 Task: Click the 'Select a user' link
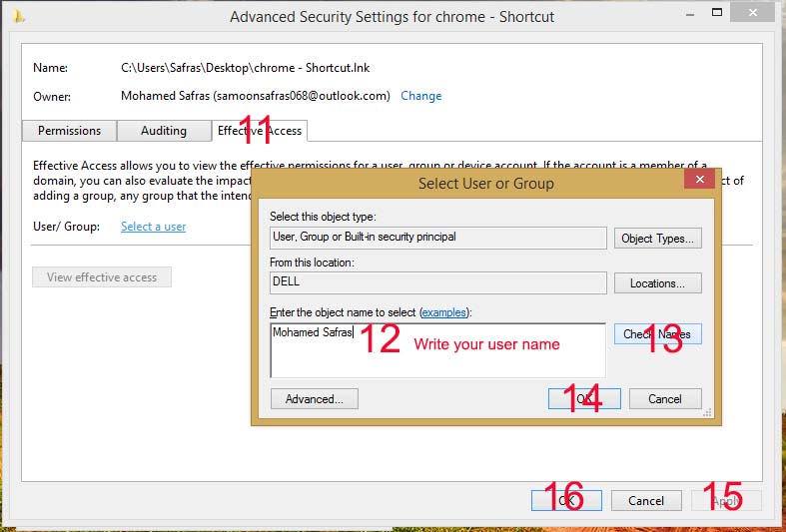tap(153, 227)
